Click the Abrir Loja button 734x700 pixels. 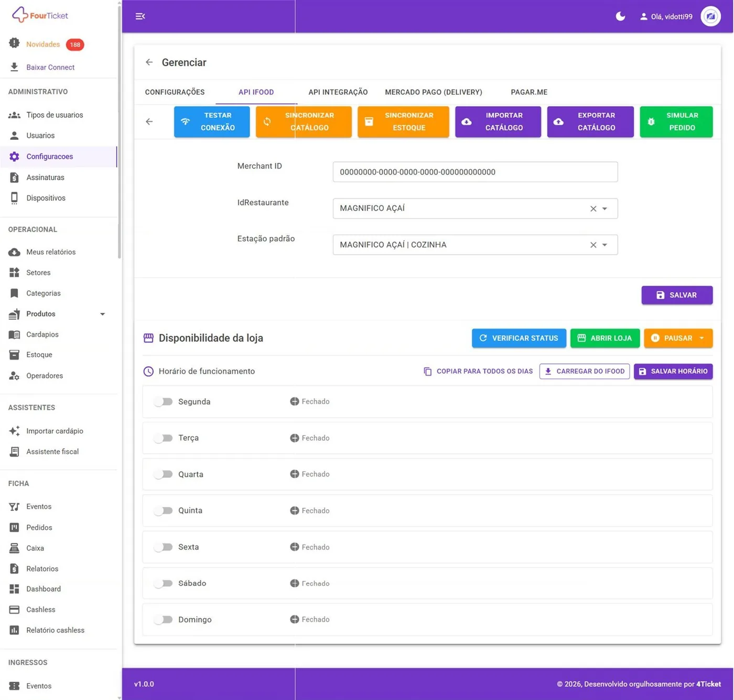[605, 338]
